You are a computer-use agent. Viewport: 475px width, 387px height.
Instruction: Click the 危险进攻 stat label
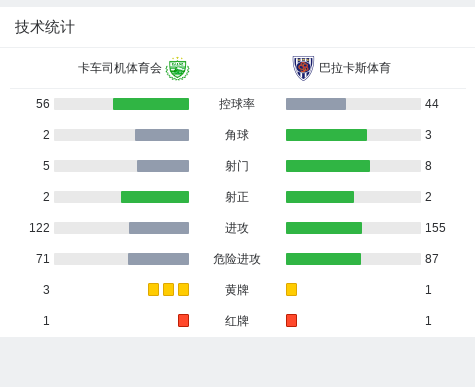[237, 259]
